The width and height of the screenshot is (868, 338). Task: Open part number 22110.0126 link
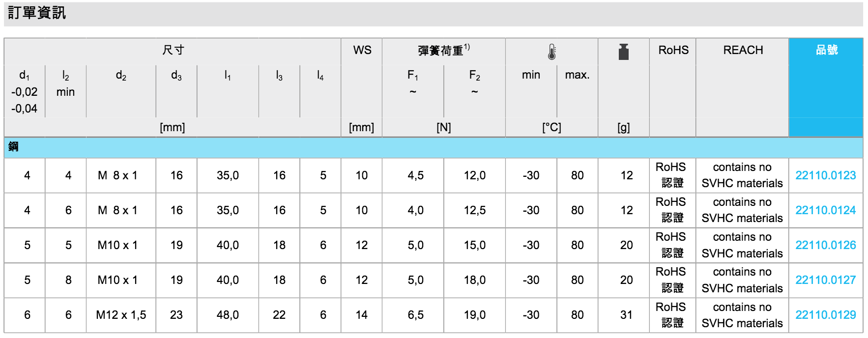click(x=825, y=245)
